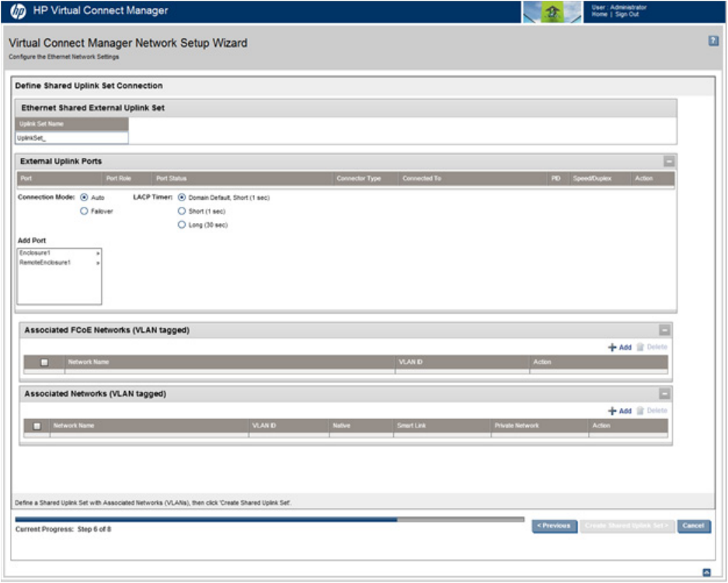Click scroll-to-top icon at bottom right
Viewport: 728px width, 583px height.
coord(707,572)
